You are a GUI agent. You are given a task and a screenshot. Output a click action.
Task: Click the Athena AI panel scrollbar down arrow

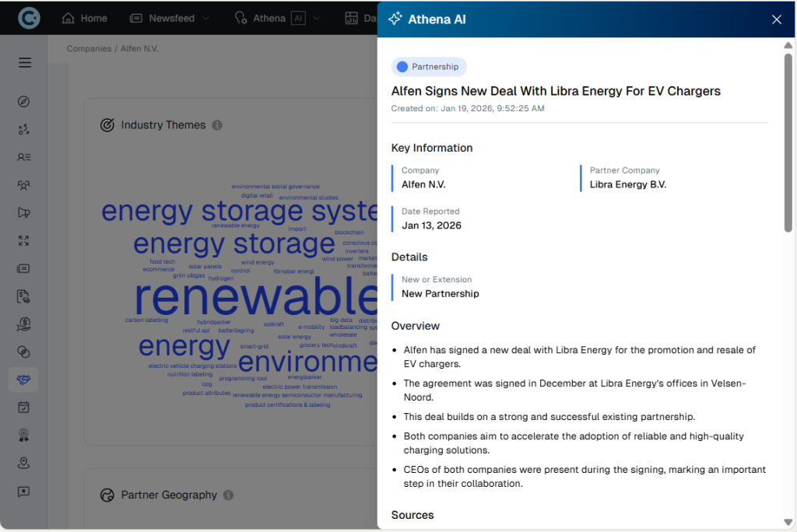(788, 522)
